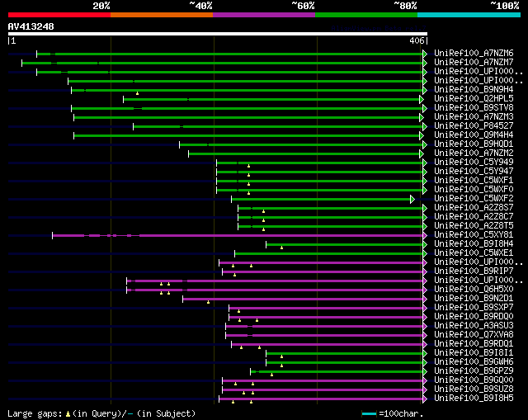This screenshot has height=420, width=528.
Task: Click the yellow gap marker under B9N9H4 alignment
Action: pos(138,93)
